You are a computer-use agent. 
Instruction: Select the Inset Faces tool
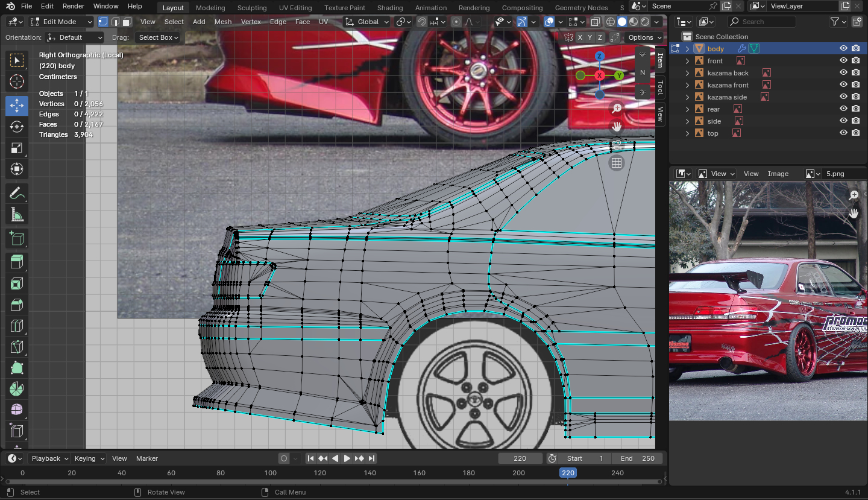click(x=17, y=283)
